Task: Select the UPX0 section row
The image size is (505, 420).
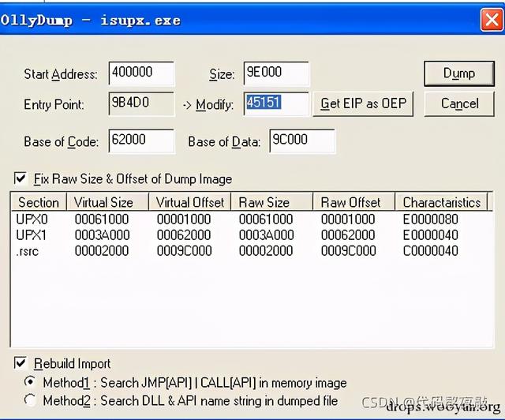Action: tap(251, 219)
